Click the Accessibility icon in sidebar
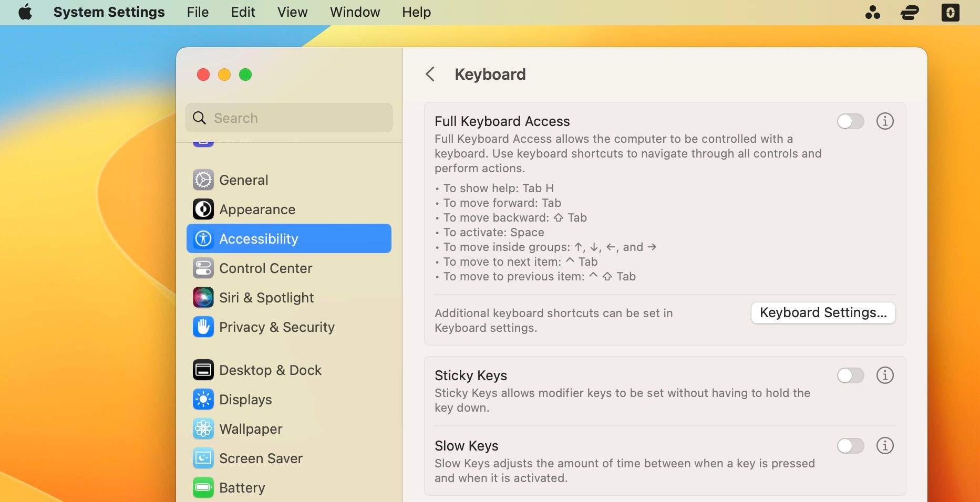 (x=203, y=239)
